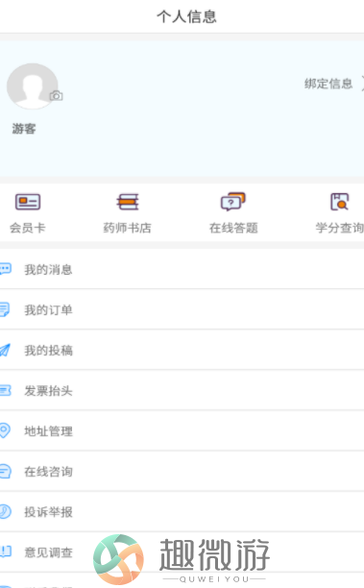The width and height of the screenshot is (364, 588).
Task: Click the 药师书店 label text
Action: pyautogui.click(x=128, y=228)
